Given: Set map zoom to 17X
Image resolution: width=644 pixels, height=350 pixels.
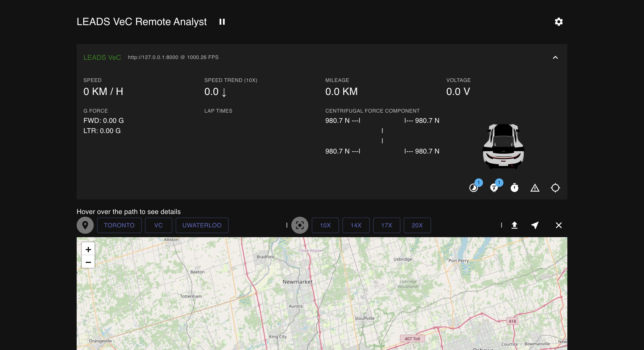Looking at the screenshot, I should click(386, 225).
